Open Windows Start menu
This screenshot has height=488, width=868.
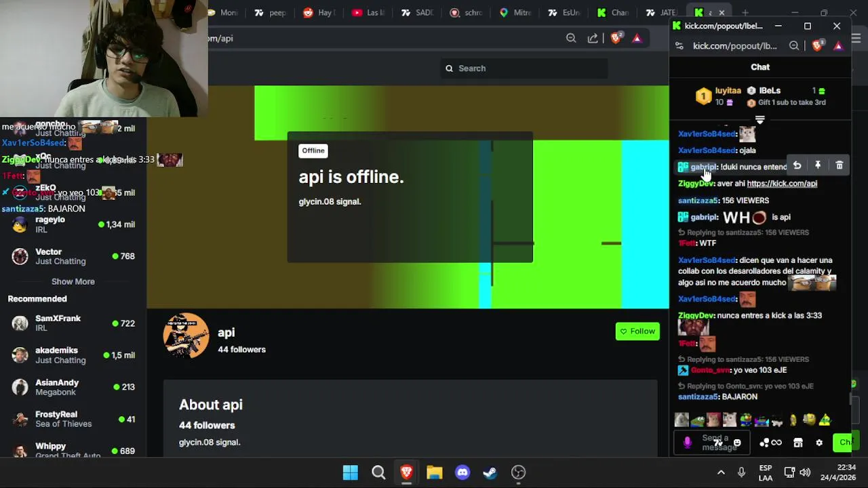(350, 472)
